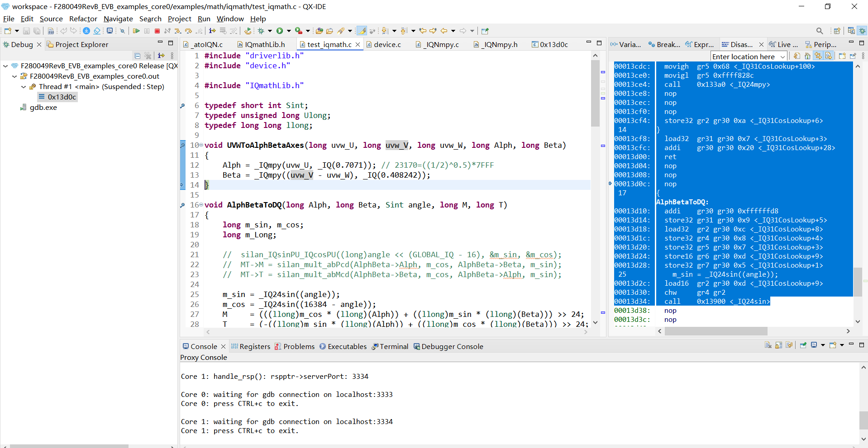
Task: Click the Resume green play icon
Action: pyautogui.click(x=136, y=31)
